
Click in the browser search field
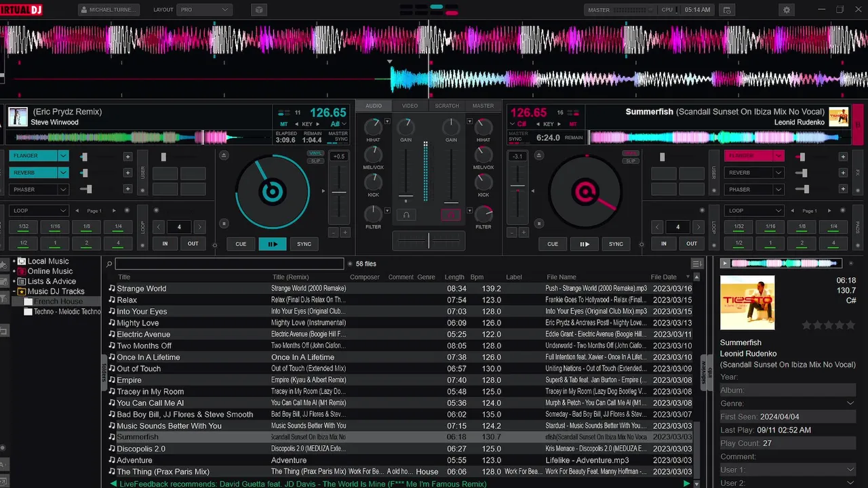pyautogui.click(x=229, y=264)
